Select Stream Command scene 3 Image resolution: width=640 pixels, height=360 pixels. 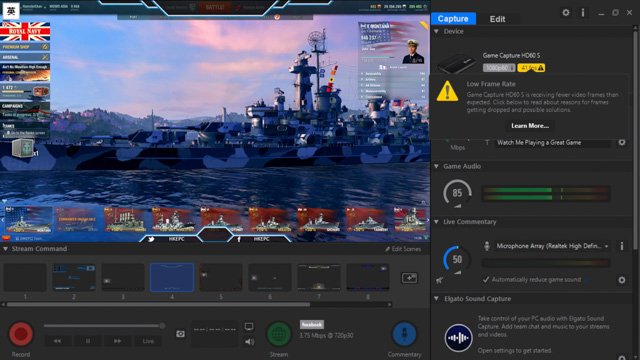click(x=123, y=278)
